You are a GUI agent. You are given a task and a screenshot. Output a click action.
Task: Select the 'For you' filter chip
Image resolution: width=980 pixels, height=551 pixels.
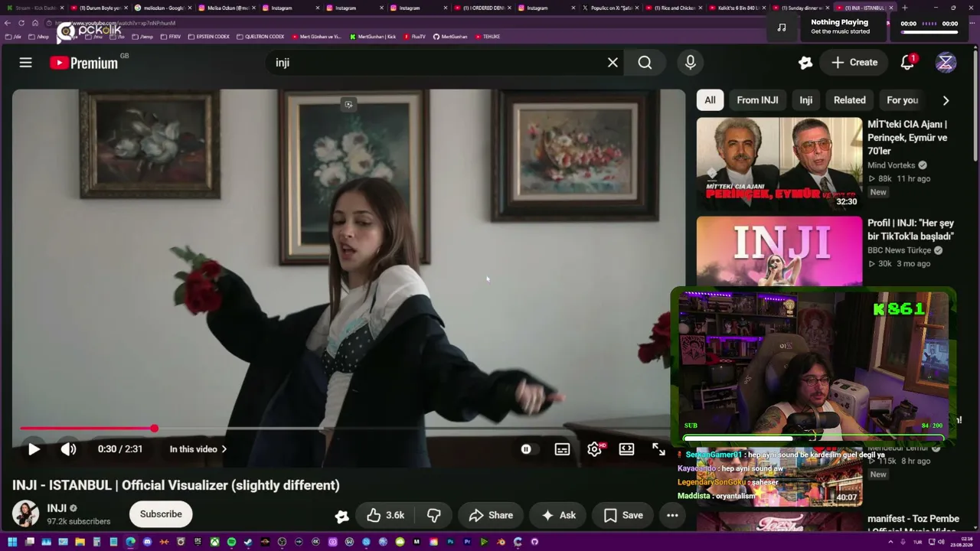[902, 100]
